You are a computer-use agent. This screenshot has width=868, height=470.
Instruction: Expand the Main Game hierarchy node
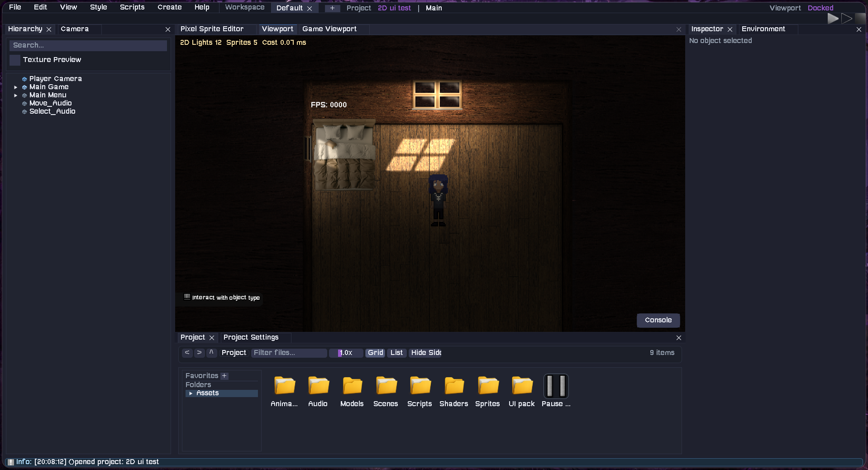point(16,87)
